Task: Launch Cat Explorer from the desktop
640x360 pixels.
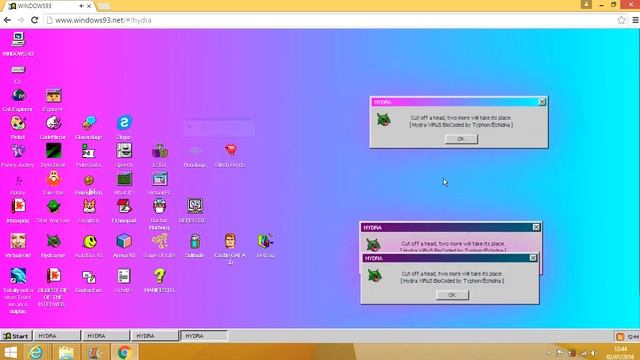Action: 18,96
